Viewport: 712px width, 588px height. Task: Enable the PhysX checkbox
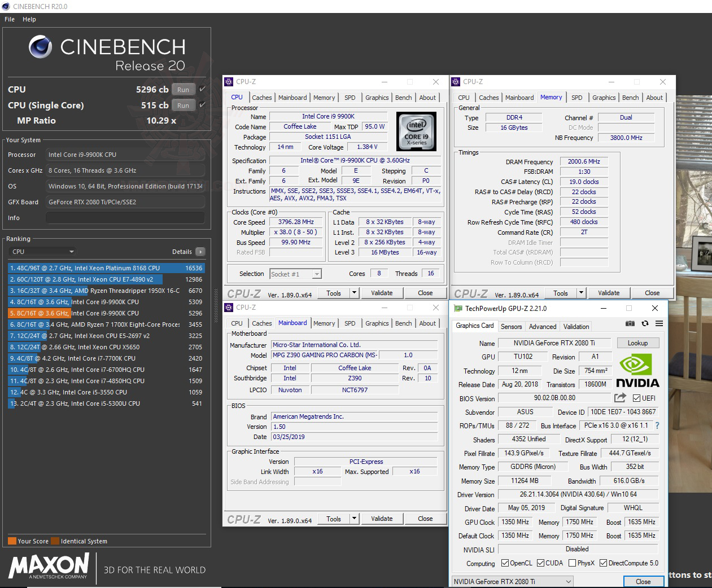click(572, 563)
